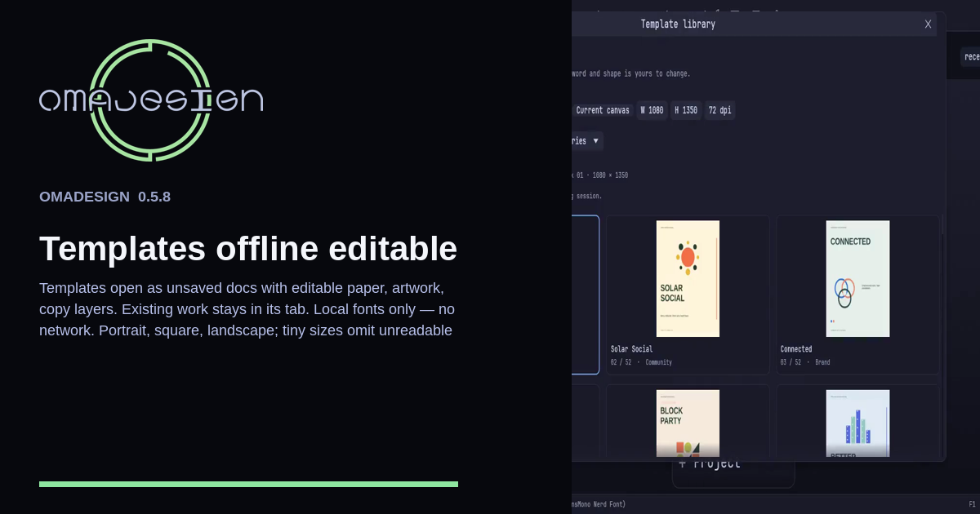Click the dropdown arrow beside Categories
The image size is (980, 514).
pos(596,141)
